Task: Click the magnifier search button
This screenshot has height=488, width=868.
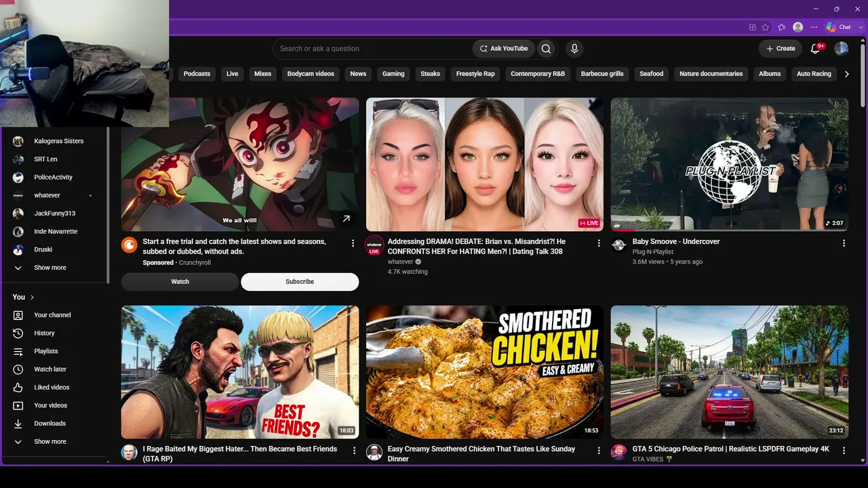Action: click(546, 49)
